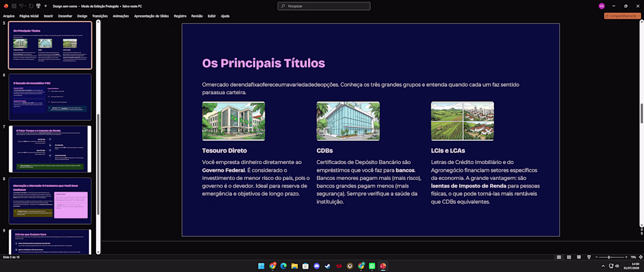Viewport: 644px width, 272px height.
Task: Click the volume speaker tray icon
Action: pyautogui.click(x=617, y=266)
